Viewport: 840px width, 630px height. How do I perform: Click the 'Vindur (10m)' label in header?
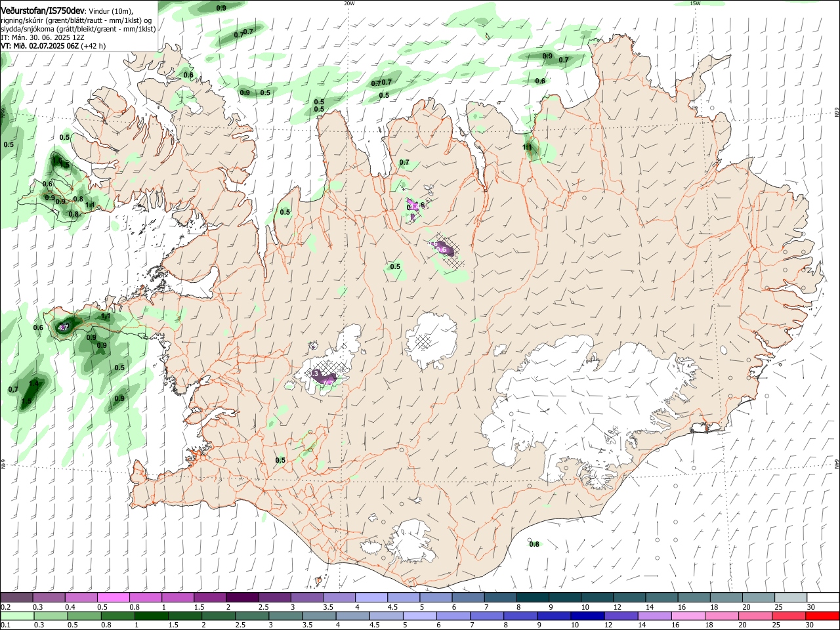pos(110,12)
